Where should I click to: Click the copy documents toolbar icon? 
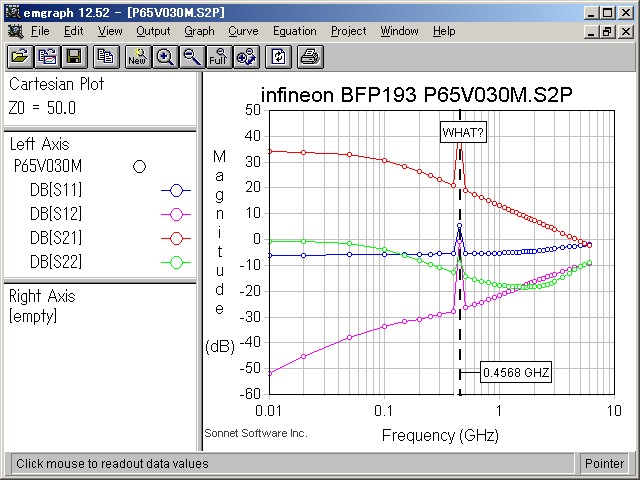pos(106,56)
